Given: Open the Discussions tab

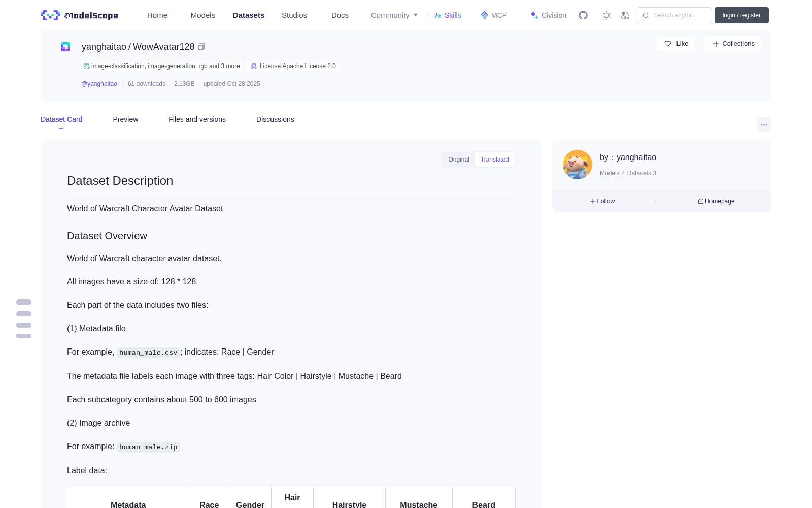Looking at the screenshot, I should coord(275,119).
